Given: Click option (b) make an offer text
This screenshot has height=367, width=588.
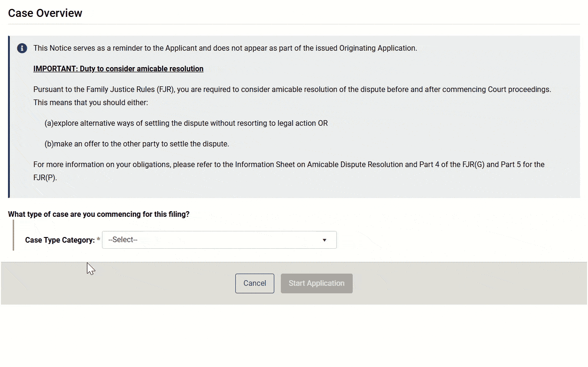Looking at the screenshot, I should click(137, 144).
